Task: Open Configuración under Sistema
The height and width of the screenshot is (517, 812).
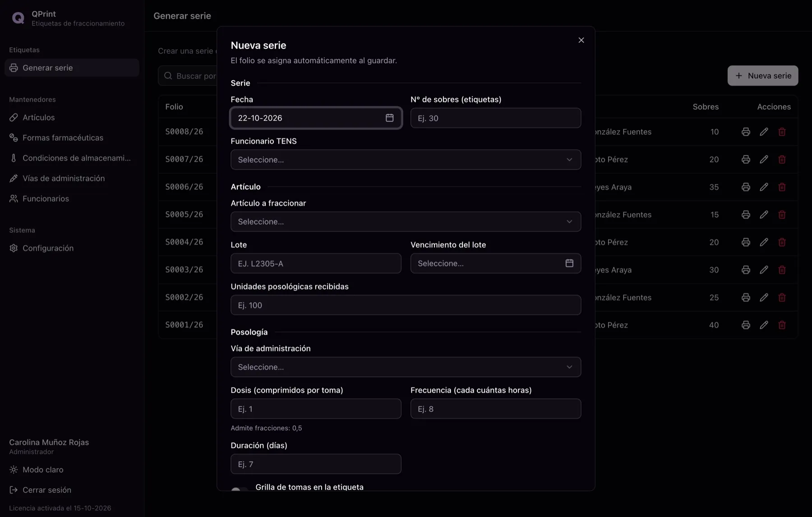Action: [72, 248]
